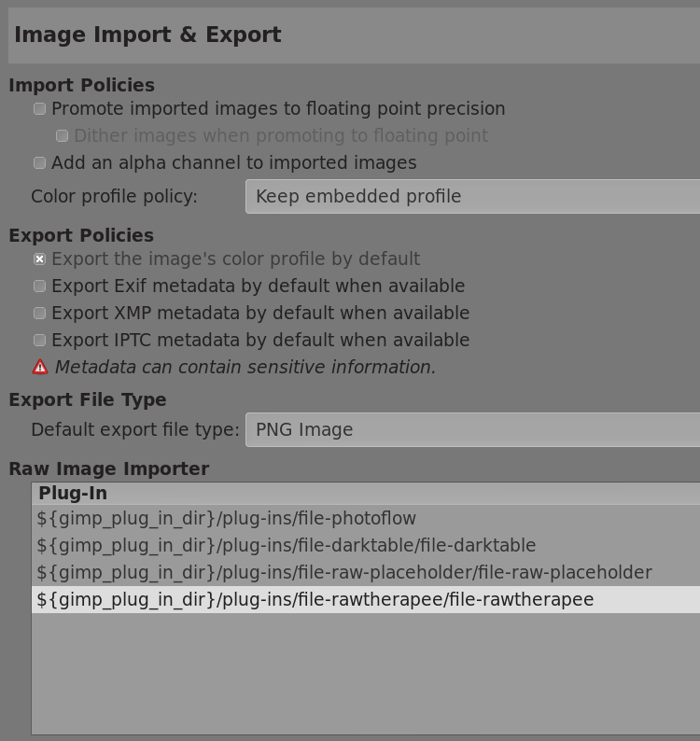Click the Color profile policy label
The image size is (700, 741).
click(114, 197)
